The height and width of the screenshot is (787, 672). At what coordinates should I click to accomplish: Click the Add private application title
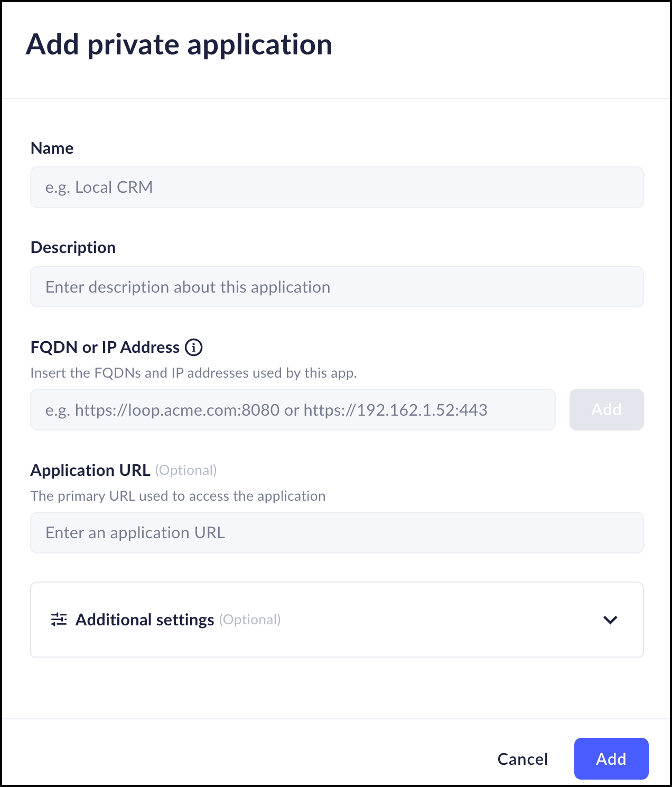pos(179,44)
